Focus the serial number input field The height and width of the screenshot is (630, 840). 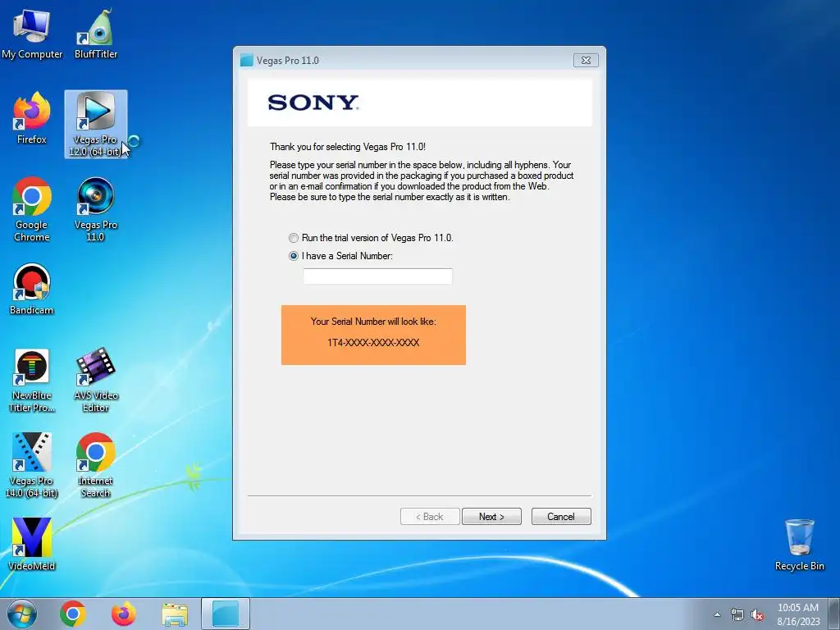tap(377, 276)
